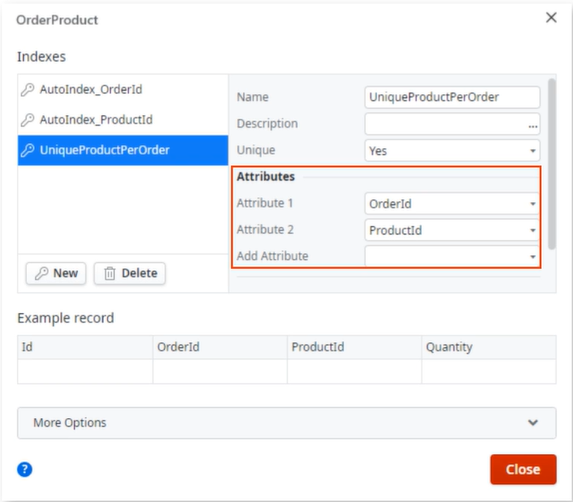The image size is (573, 502).
Task: Click the ProductId column header in Example record
Action: tap(354, 347)
